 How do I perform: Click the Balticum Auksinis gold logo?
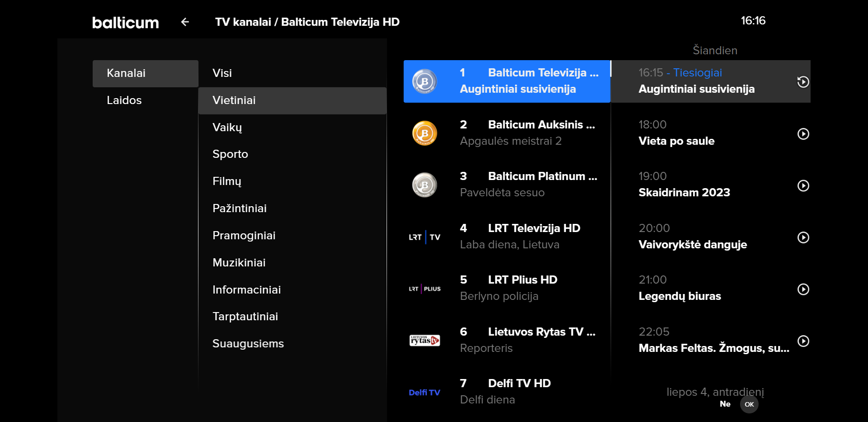tap(425, 133)
